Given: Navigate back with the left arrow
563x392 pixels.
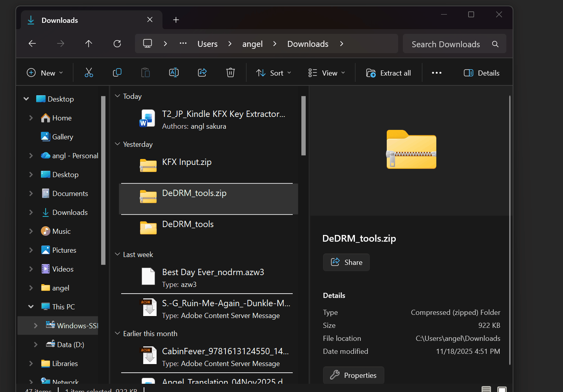Looking at the screenshot, I should click(x=32, y=44).
